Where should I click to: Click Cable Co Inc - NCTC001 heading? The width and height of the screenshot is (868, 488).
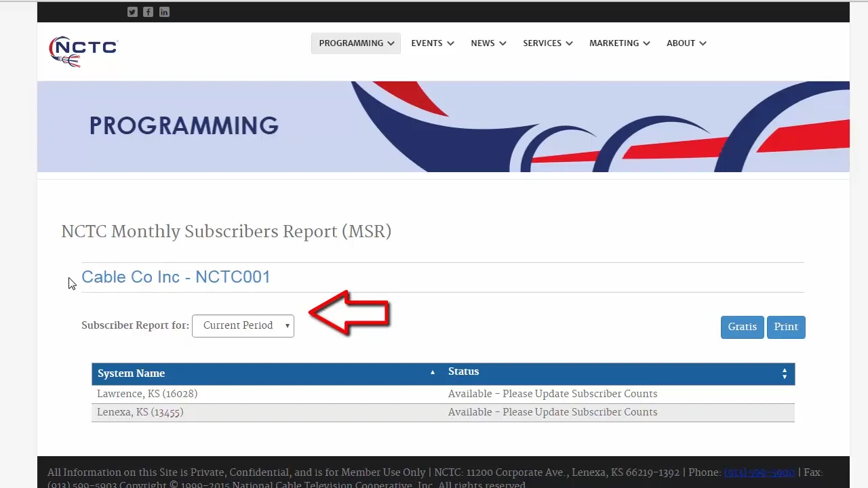pyautogui.click(x=176, y=277)
